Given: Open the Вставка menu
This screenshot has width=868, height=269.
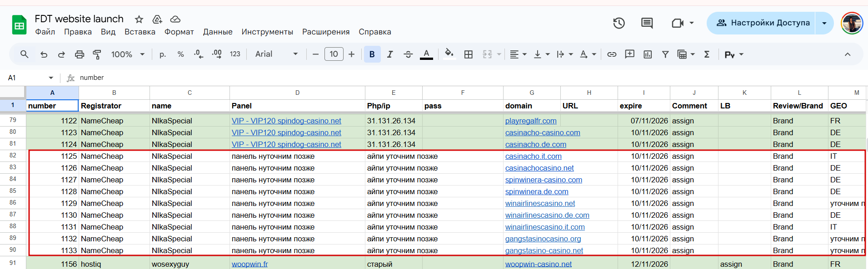Looking at the screenshot, I should [x=140, y=32].
